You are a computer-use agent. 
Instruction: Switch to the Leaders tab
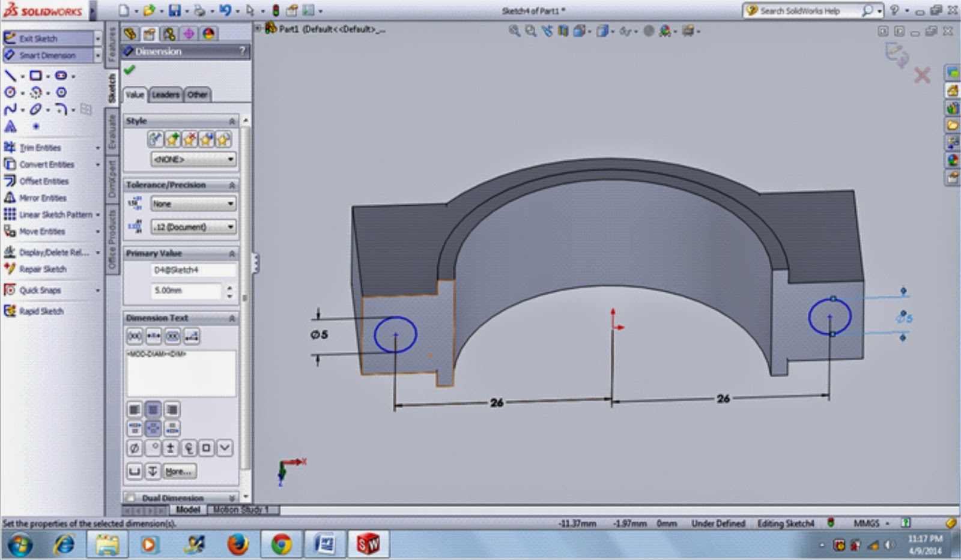[x=167, y=94]
